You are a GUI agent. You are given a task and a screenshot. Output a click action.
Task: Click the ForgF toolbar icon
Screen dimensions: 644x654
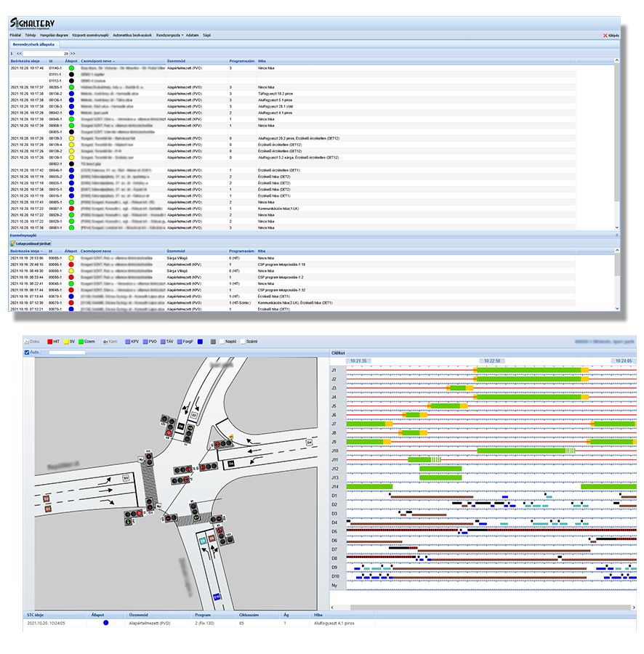(x=182, y=341)
